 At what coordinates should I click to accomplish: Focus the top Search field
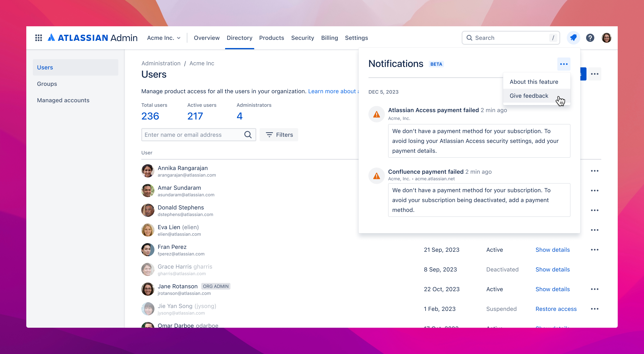coord(511,38)
